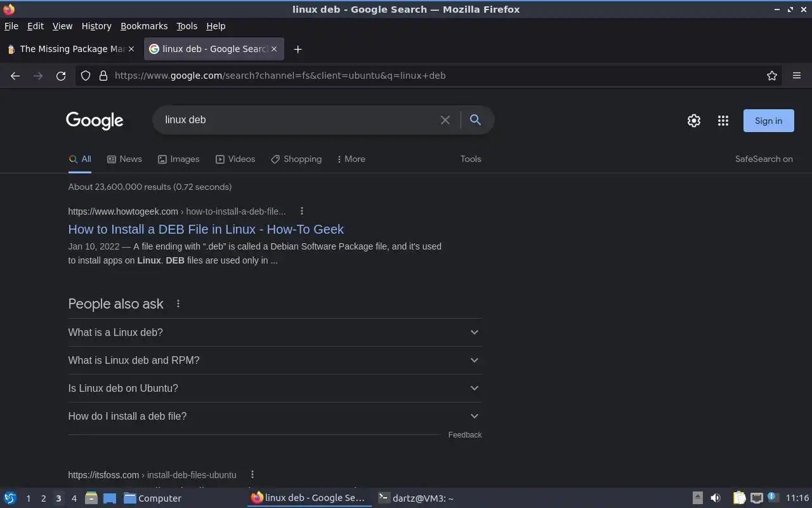Open the History menu
Viewport: 812px width, 508px height.
click(x=96, y=26)
